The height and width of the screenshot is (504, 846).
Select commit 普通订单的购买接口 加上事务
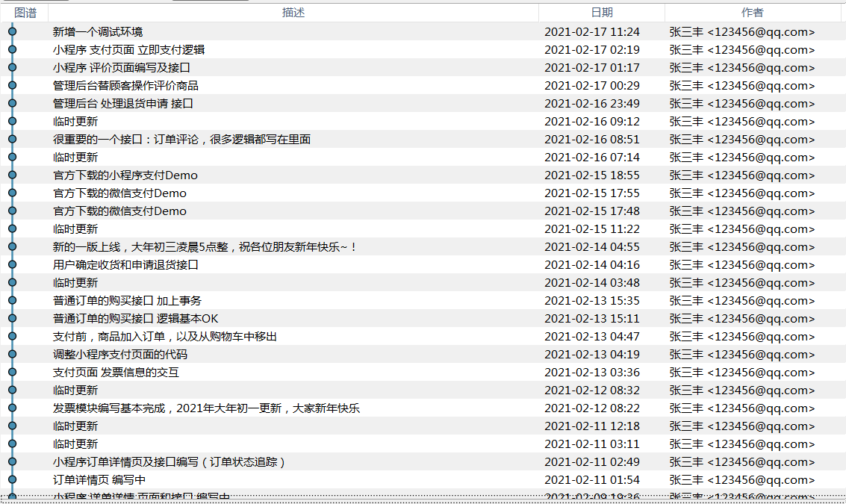click(127, 301)
